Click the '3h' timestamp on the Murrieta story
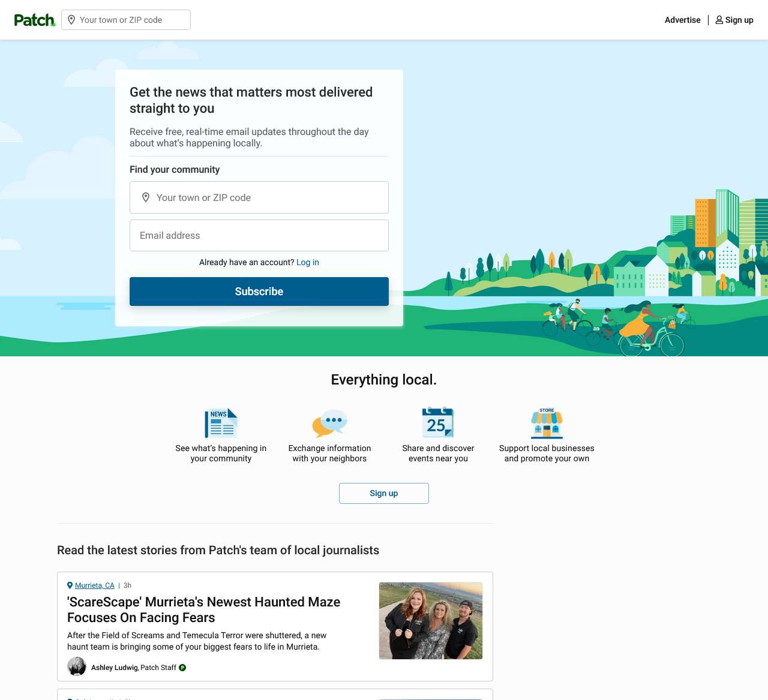Image resolution: width=768 pixels, height=700 pixels. point(127,585)
